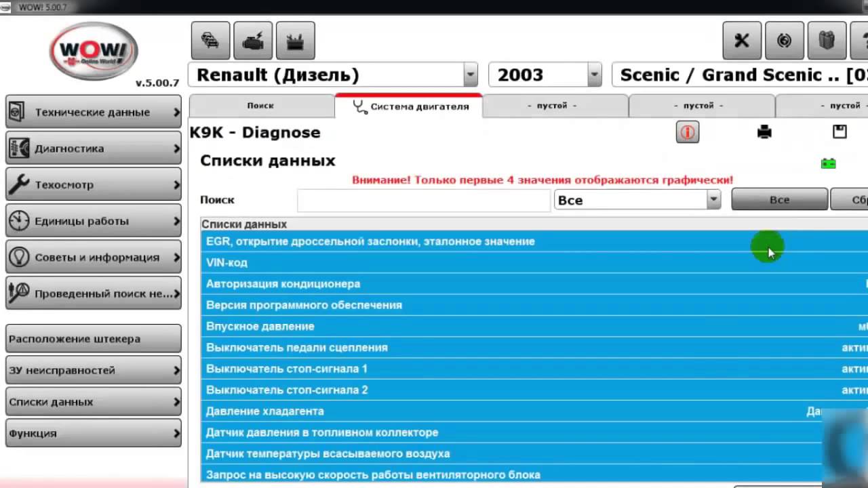Click the dark Все button

(779, 200)
